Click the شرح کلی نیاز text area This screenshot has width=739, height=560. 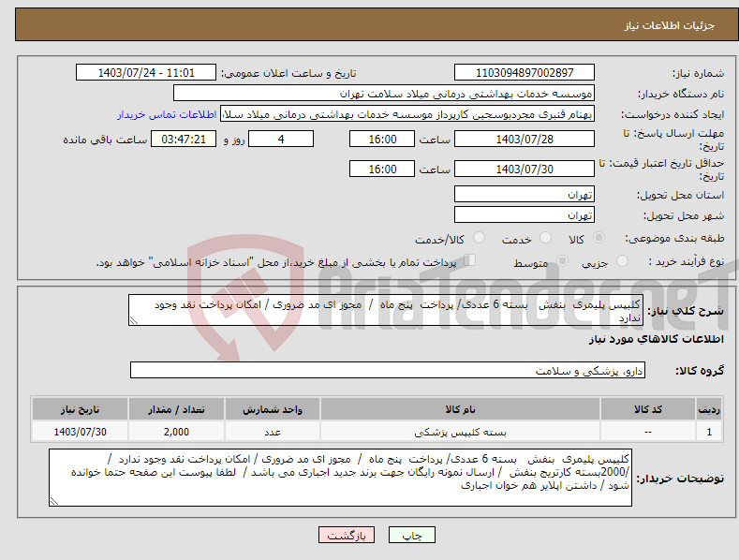[386, 310]
